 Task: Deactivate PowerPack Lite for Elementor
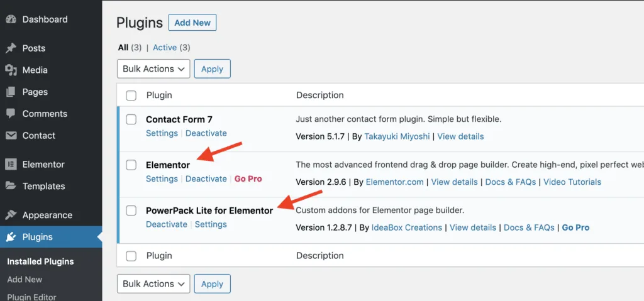[x=166, y=224]
